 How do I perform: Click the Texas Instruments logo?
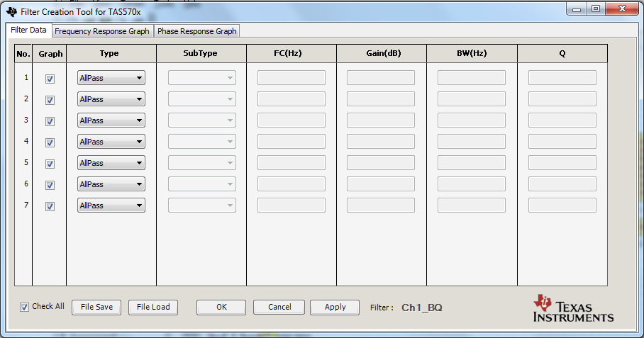pyautogui.click(x=573, y=308)
